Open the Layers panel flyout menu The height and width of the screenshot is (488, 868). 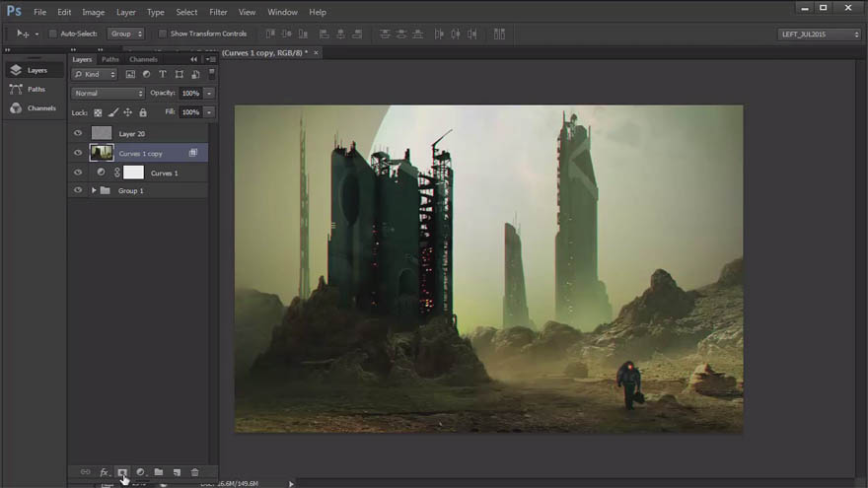210,59
